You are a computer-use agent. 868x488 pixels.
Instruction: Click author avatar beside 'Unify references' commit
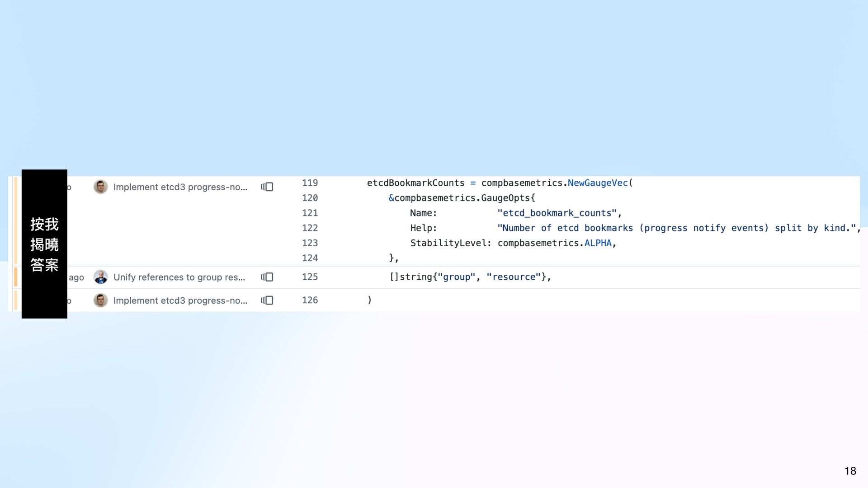pyautogui.click(x=100, y=277)
